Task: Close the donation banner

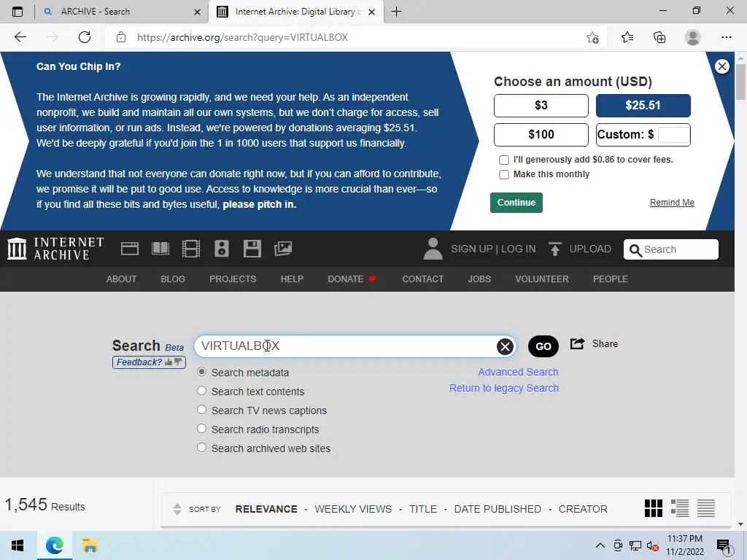Action: (722, 66)
